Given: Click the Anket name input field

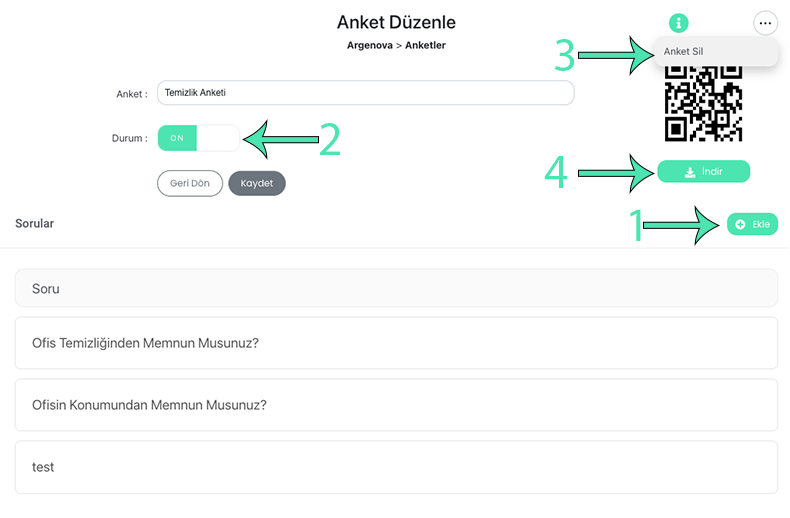Looking at the screenshot, I should pyautogui.click(x=365, y=93).
